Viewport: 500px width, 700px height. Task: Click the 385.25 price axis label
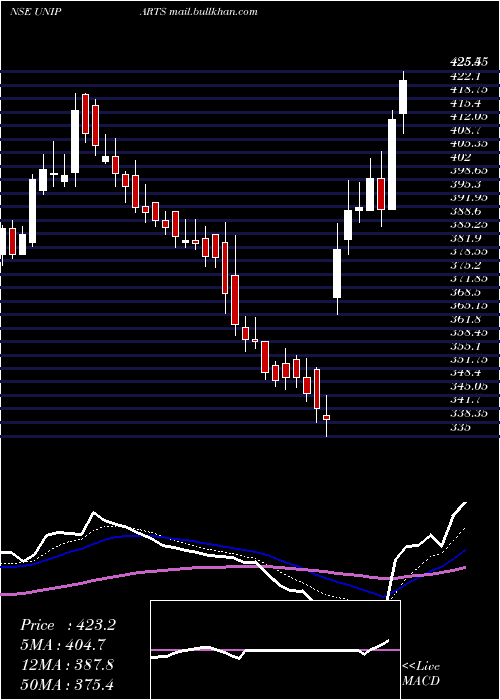[469, 225]
